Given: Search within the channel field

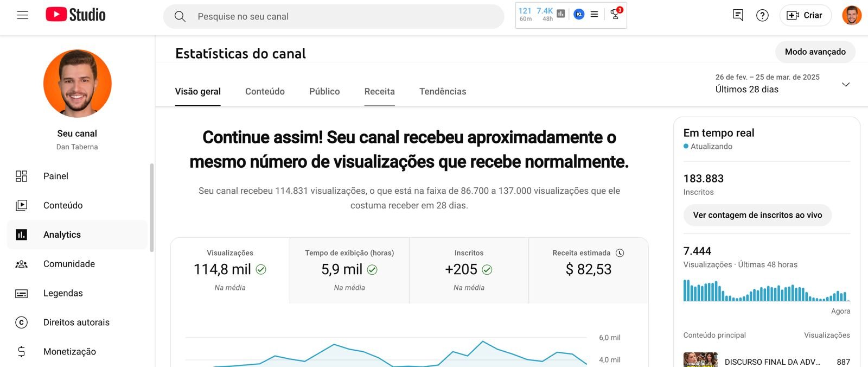Looking at the screenshot, I should point(334,16).
